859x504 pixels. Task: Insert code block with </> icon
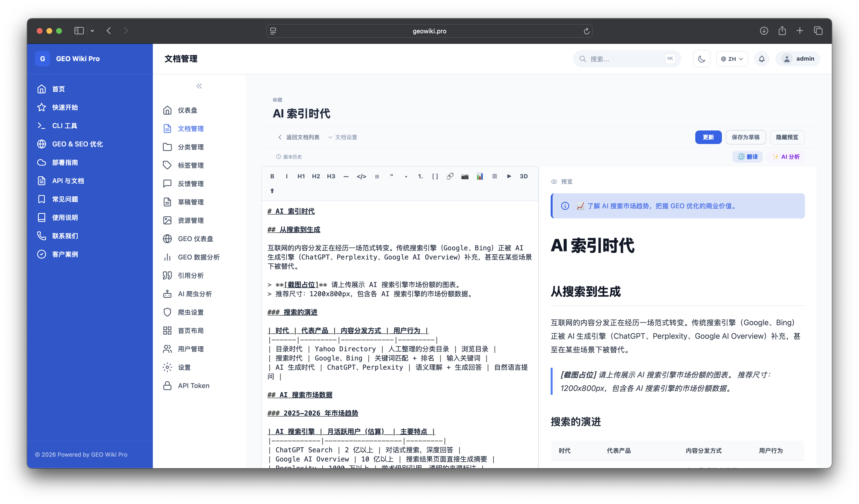(x=361, y=176)
